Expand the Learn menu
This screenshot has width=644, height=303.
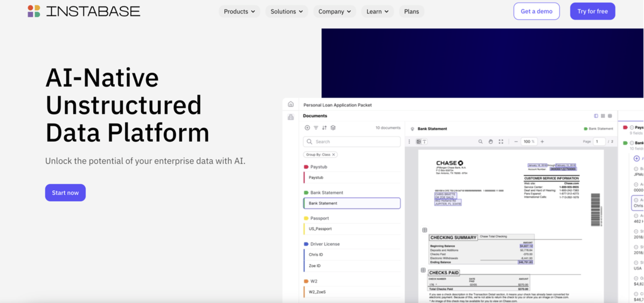[x=377, y=11]
